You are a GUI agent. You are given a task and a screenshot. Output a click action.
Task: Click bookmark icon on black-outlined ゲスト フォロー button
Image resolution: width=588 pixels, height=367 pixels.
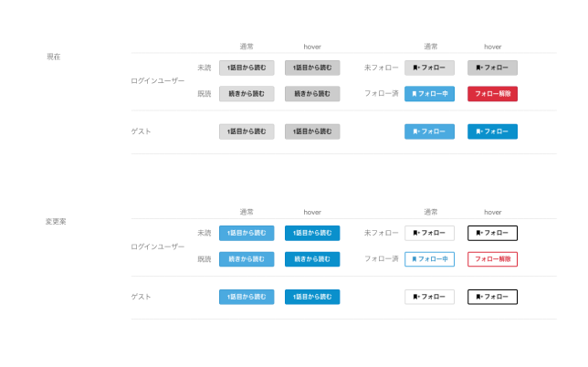tap(478, 297)
